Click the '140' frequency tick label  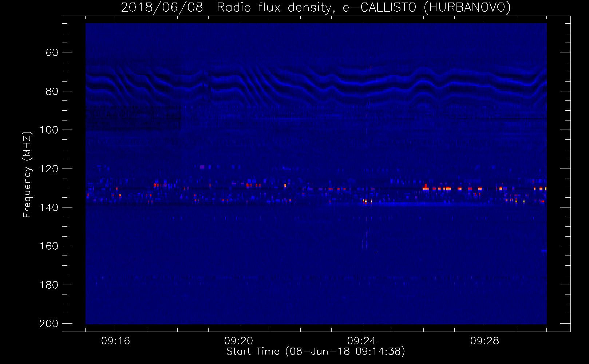(x=49, y=207)
